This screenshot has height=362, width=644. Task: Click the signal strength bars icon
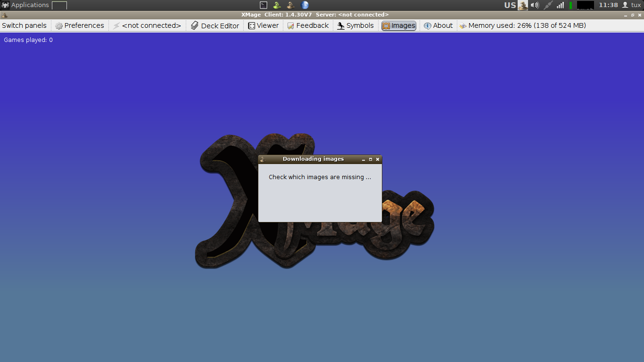[x=561, y=5]
